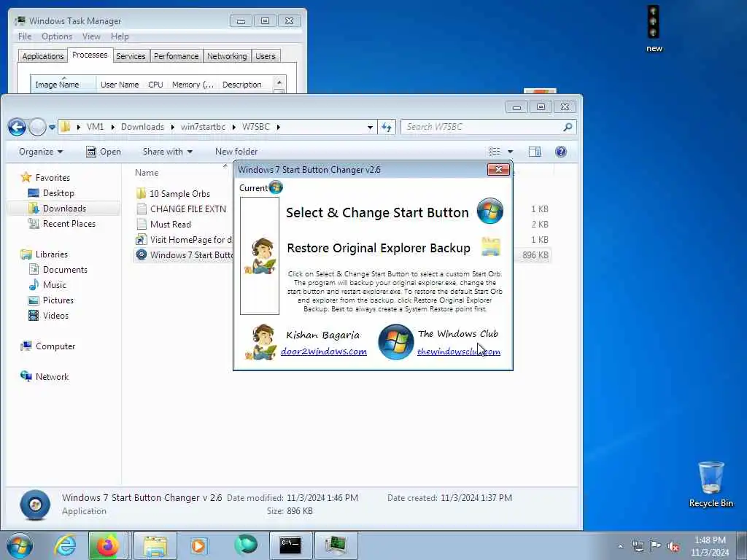The image size is (747, 560).
Task: Select Libraries in navigation pane
Action: click(52, 254)
